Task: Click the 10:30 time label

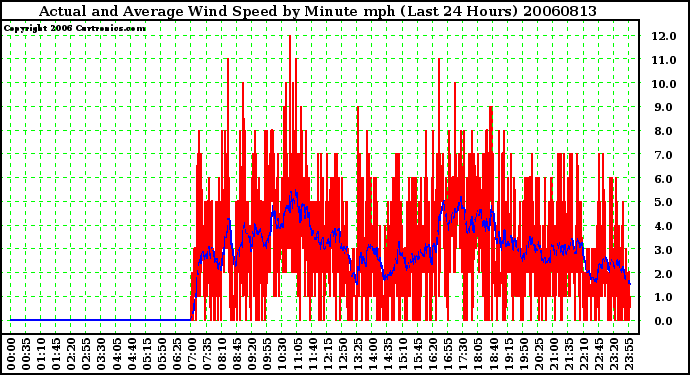Action: click(x=282, y=354)
